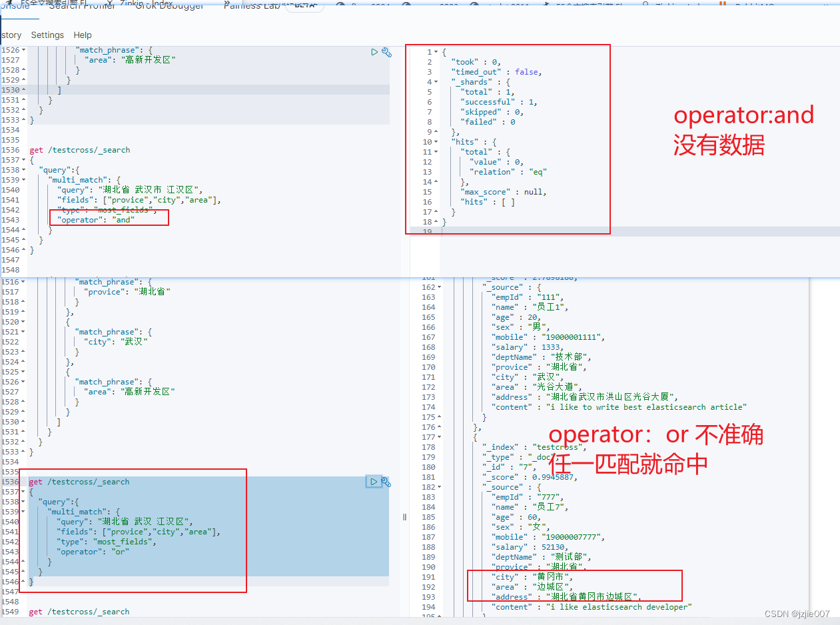Open the Settings menu
Viewport: 840px width, 625px height.
pos(47,35)
